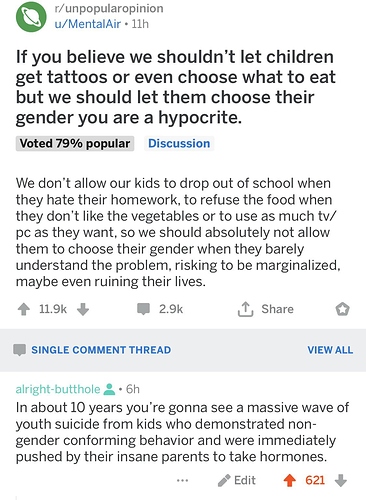Open the r/unpopularopinion subreddit link
Viewport: 366px width, 500px height.
109,8
